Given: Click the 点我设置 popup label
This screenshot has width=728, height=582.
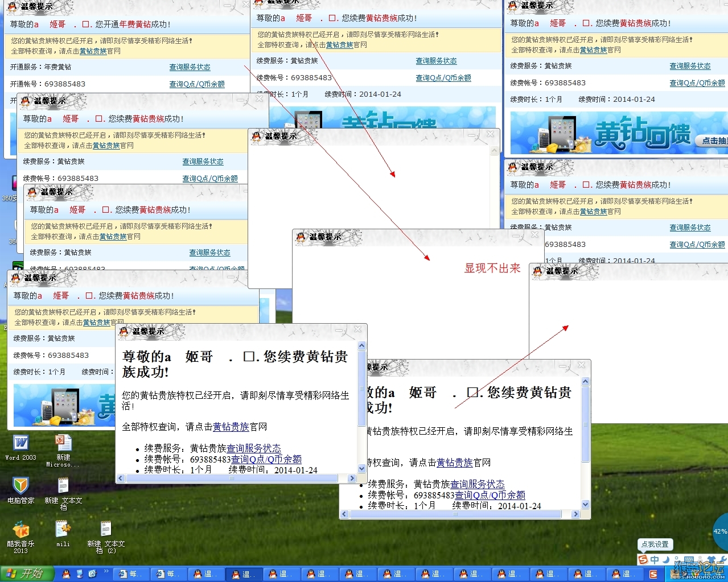Looking at the screenshot, I should [x=655, y=544].
